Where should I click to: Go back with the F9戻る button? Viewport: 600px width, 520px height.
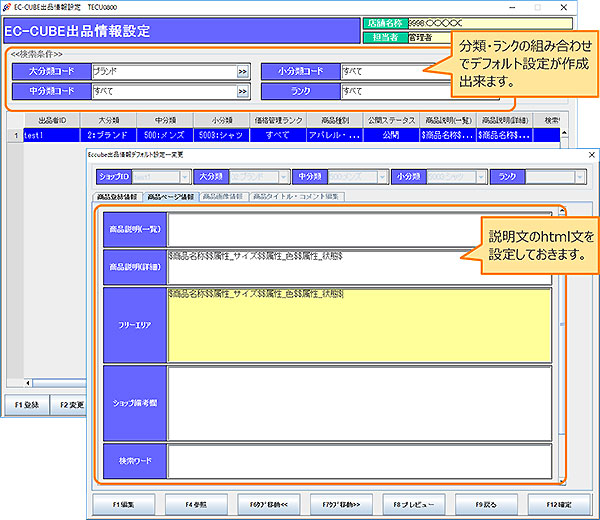[485, 504]
